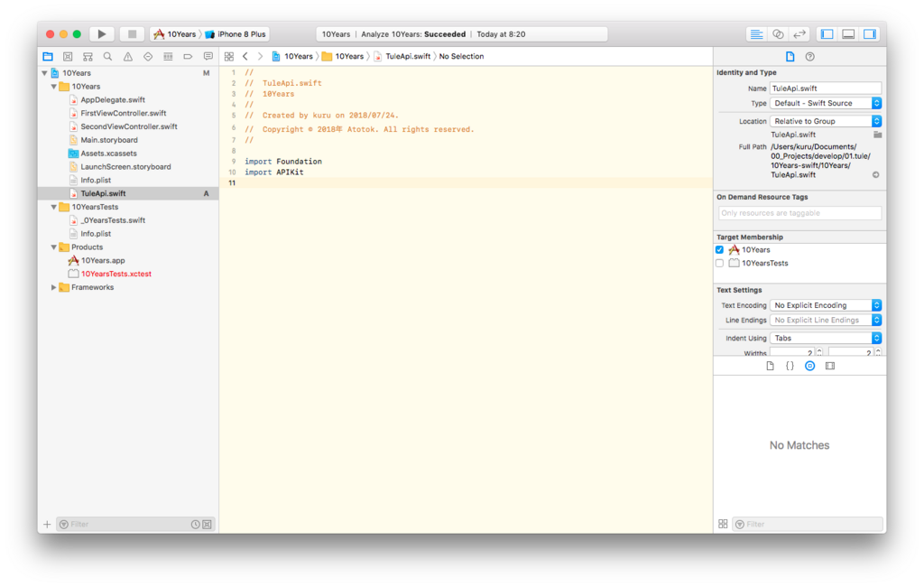The height and width of the screenshot is (587, 924).
Task: Click TuleApi.swift in jump bar
Action: [x=402, y=57]
